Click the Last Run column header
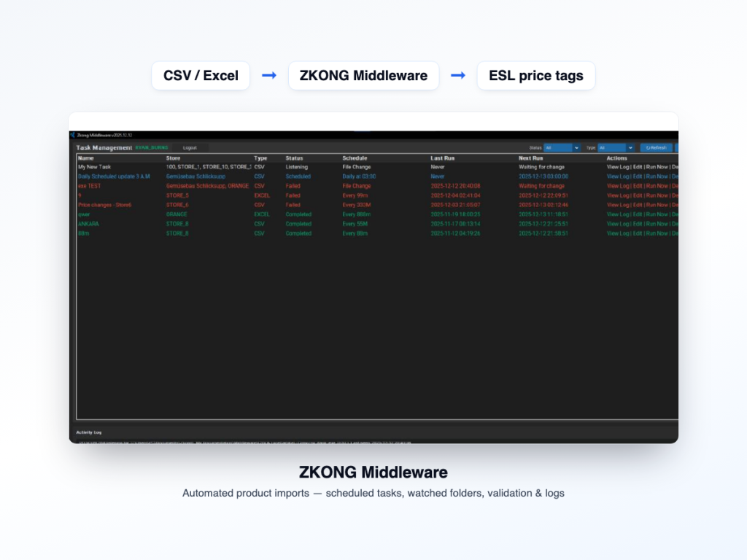 pos(443,158)
